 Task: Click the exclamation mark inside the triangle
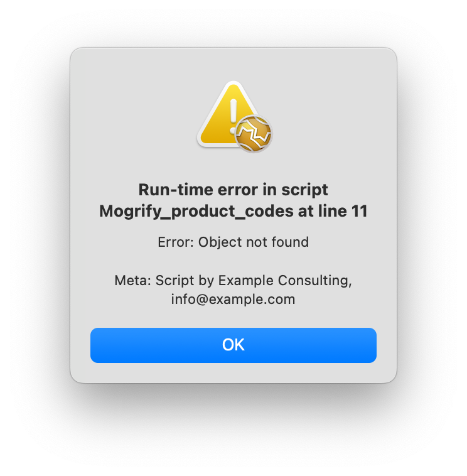click(233, 117)
